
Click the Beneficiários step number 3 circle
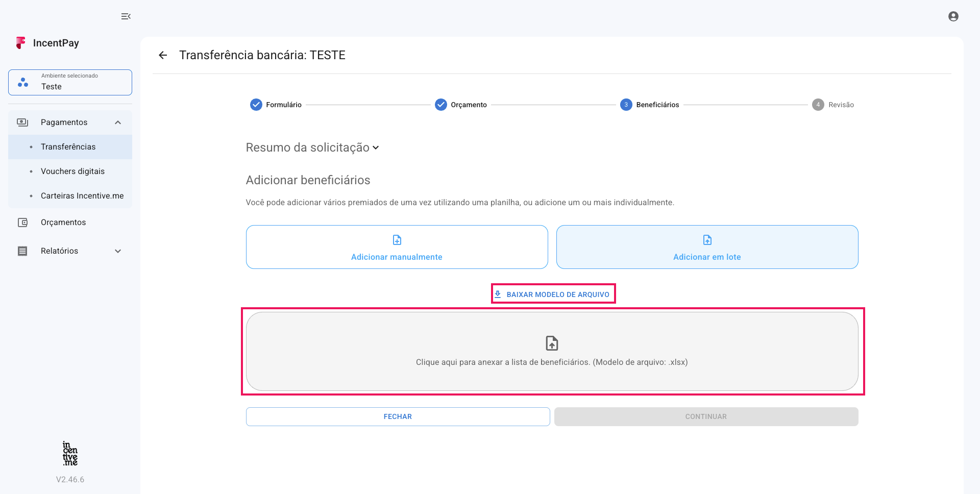click(626, 105)
